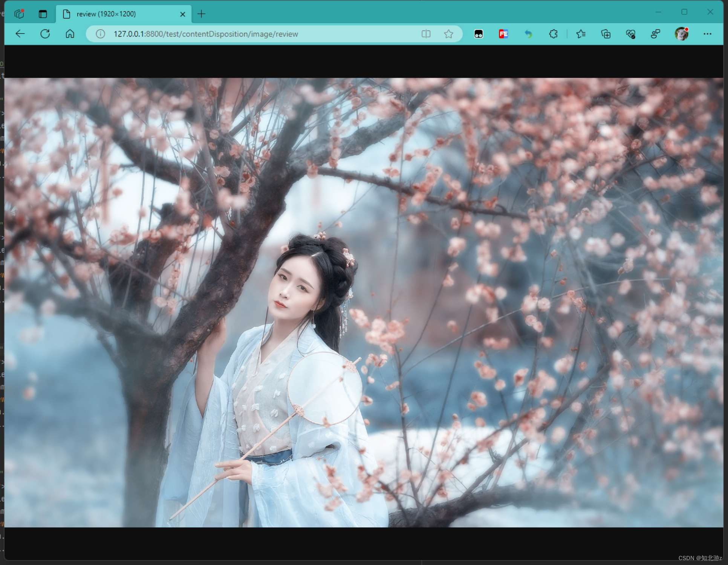Click the blue-green arrow extension icon
Viewport: 728px width, 565px height.
pyautogui.click(x=528, y=34)
